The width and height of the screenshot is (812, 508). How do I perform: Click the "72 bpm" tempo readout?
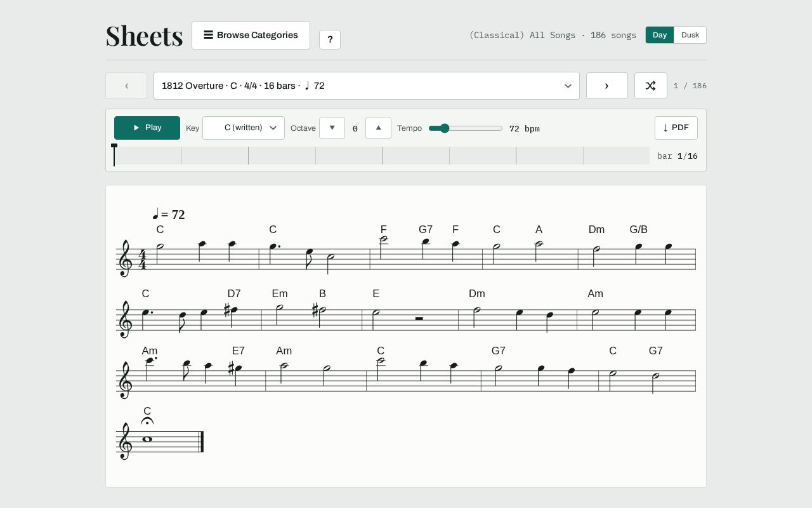(525, 129)
